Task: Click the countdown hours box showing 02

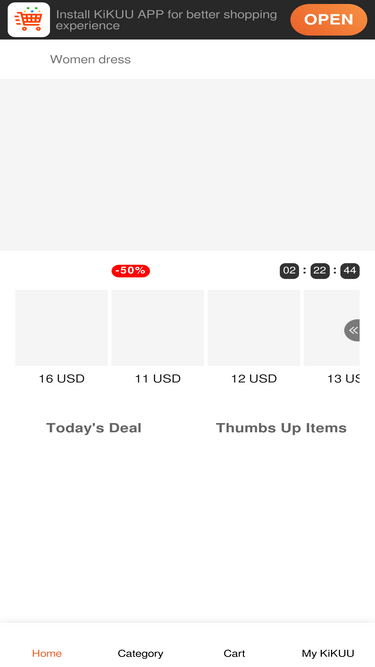Action: [x=289, y=271]
